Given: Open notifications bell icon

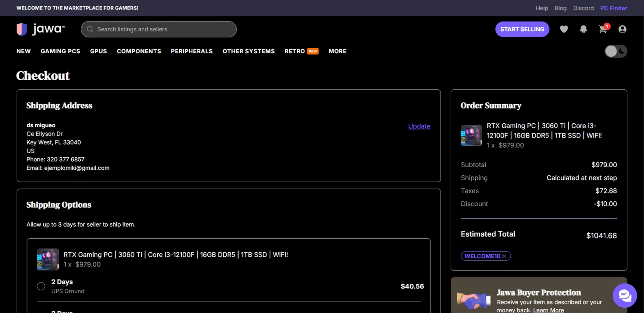Looking at the screenshot, I should click(x=583, y=29).
